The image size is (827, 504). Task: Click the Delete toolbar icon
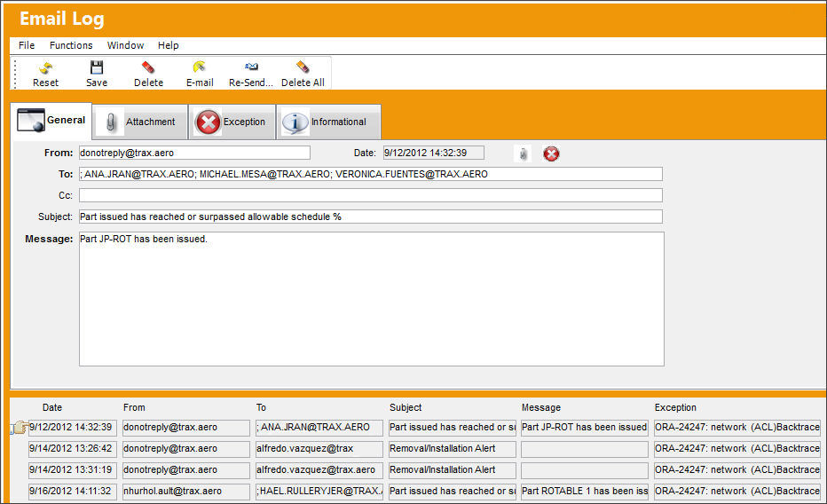[148, 67]
